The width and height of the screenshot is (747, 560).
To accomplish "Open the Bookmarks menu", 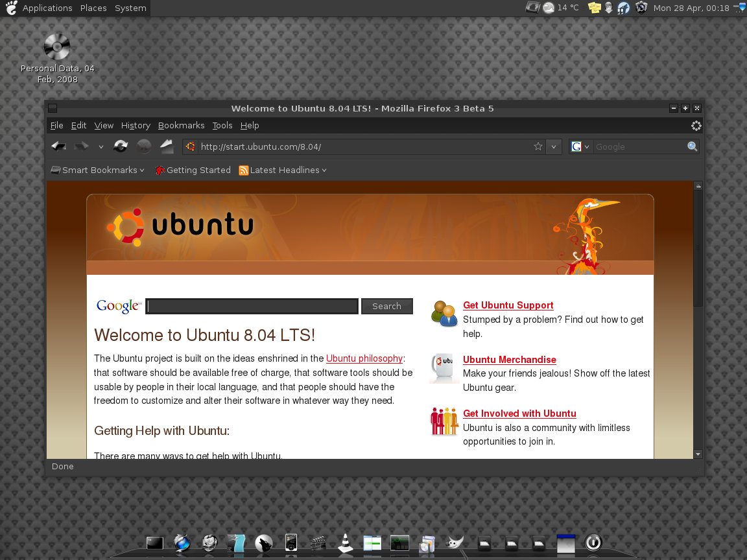I will (x=181, y=125).
